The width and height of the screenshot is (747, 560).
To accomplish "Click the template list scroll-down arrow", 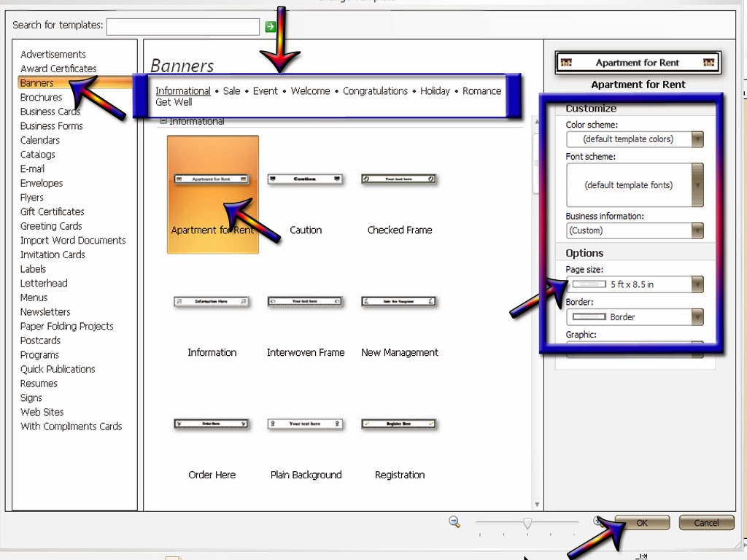I will click(x=537, y=504).
